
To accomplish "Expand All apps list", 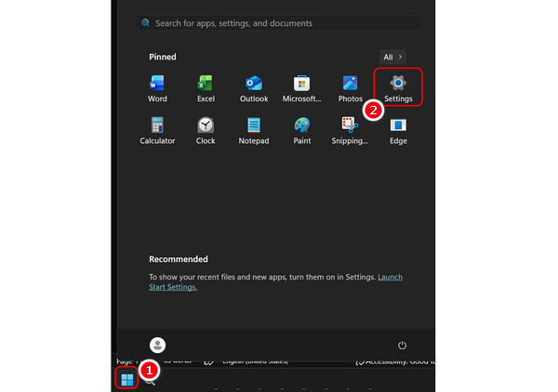I will (x=392, y=57).
